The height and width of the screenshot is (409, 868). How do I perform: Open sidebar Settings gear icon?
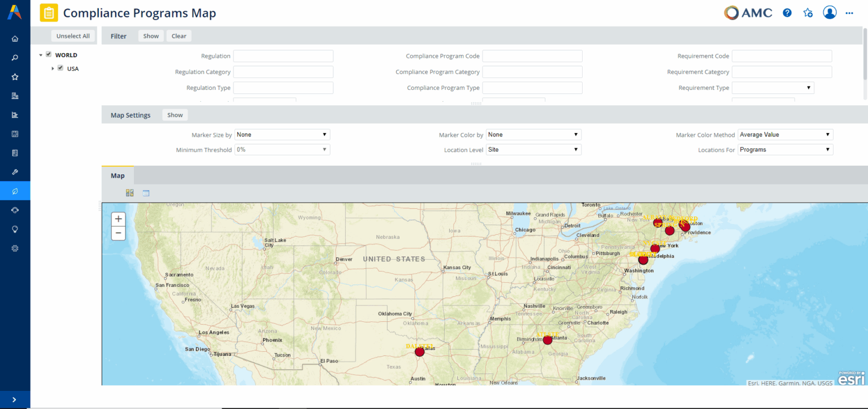[15, 248]
